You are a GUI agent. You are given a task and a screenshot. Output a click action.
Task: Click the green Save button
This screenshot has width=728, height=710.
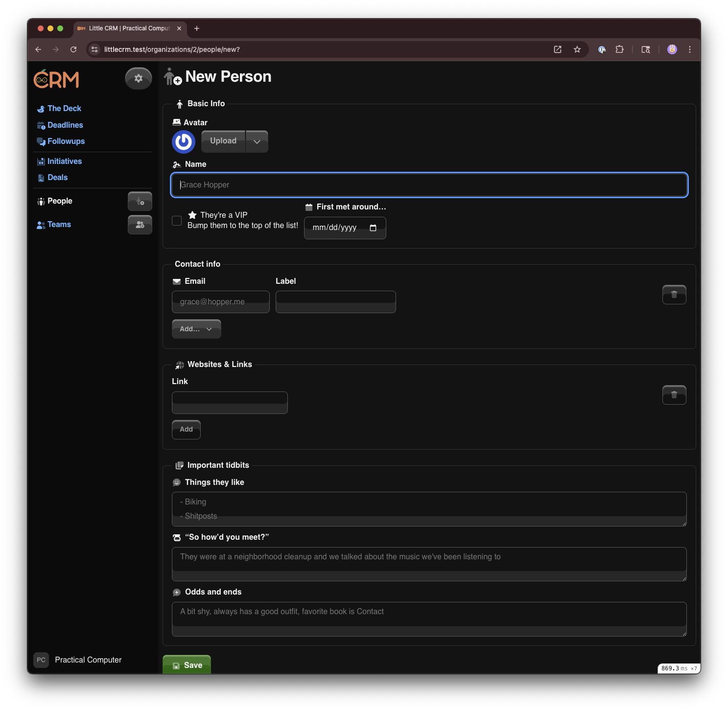(x=187, y=665)
